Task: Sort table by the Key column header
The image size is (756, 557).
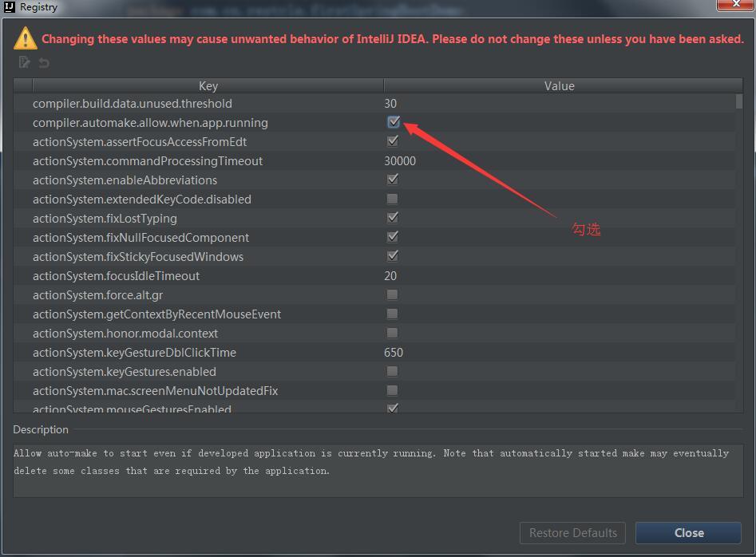Action: (208, 85)
